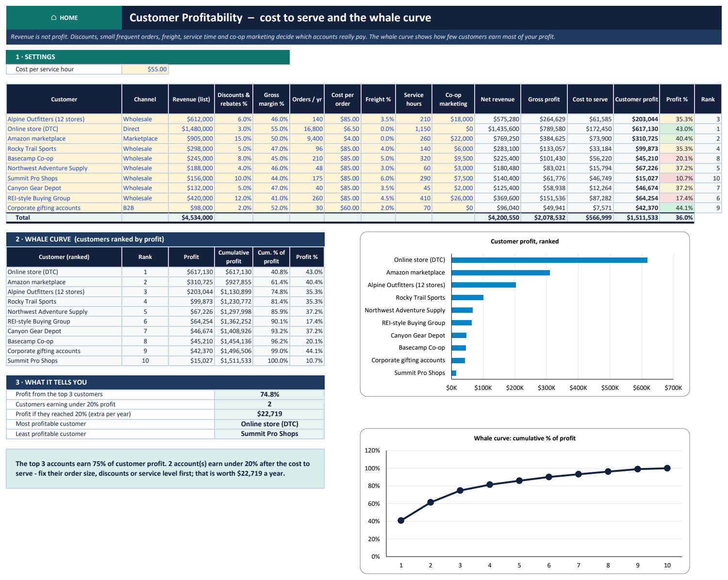Click the 120% axis label on whale curve
Image resolution: width=728 pixels, height=580 pixels.
372,451
